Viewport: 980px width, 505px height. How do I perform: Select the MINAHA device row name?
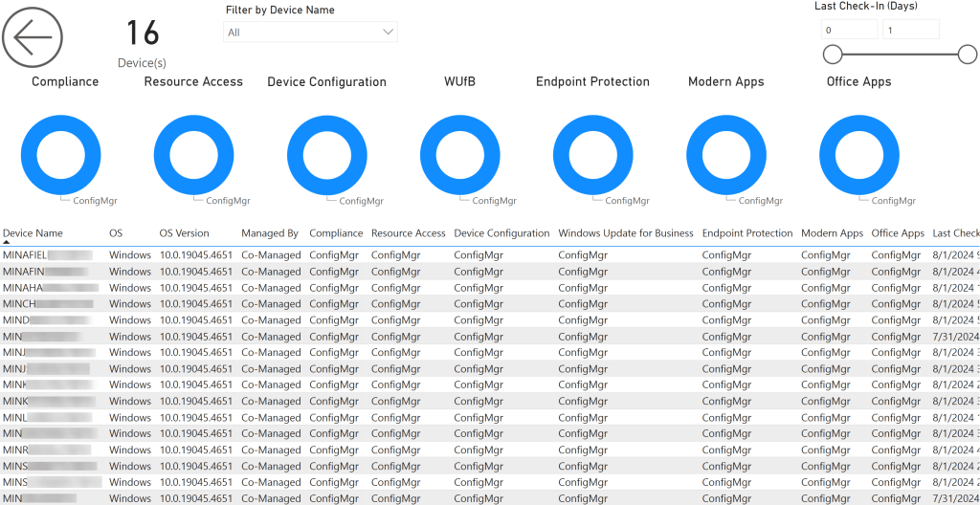point(51,288)
